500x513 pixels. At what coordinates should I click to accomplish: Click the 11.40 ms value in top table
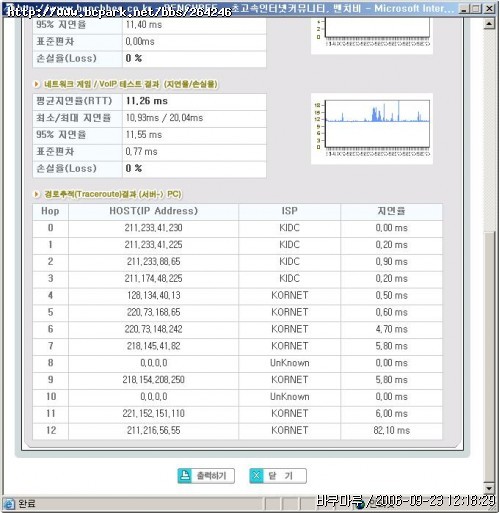pos(144,25)
